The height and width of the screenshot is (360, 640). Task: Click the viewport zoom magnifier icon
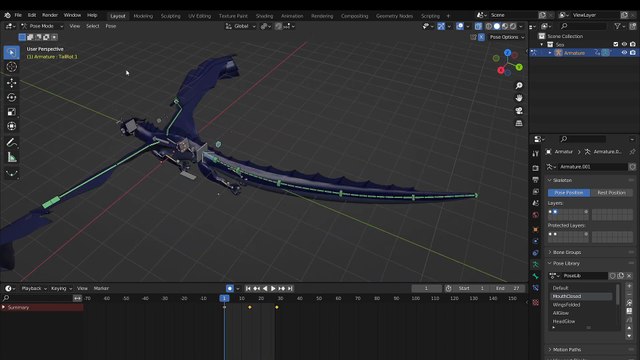tap(519, 86)
